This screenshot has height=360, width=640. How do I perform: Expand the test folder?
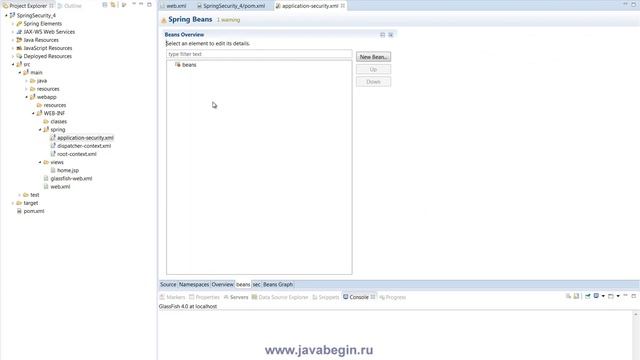point(20,195)
